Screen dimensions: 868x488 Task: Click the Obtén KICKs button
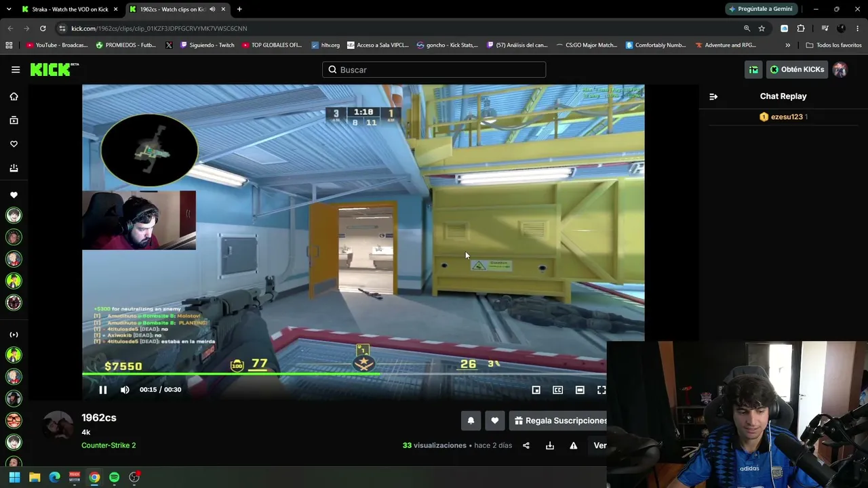[x=797, y=69]
